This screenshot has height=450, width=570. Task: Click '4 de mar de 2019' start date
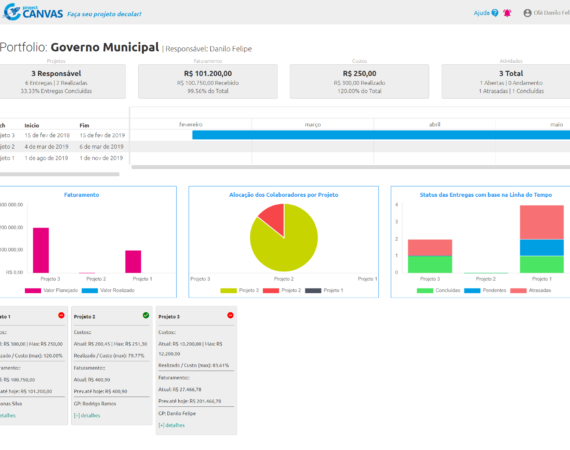pos(46,146)
